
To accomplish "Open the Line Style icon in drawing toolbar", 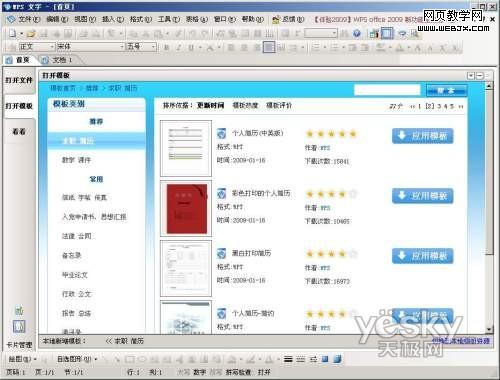I will click(x=288, y=359).
